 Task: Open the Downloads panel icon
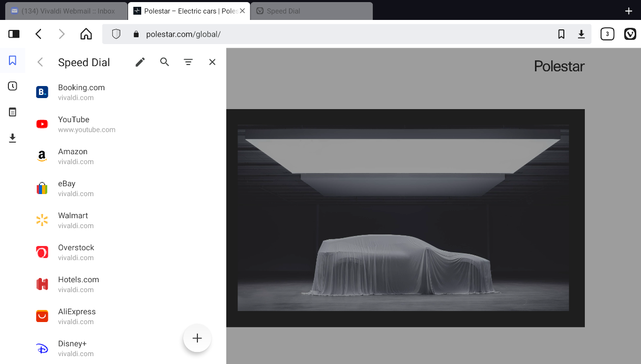[x=13, y=138]
